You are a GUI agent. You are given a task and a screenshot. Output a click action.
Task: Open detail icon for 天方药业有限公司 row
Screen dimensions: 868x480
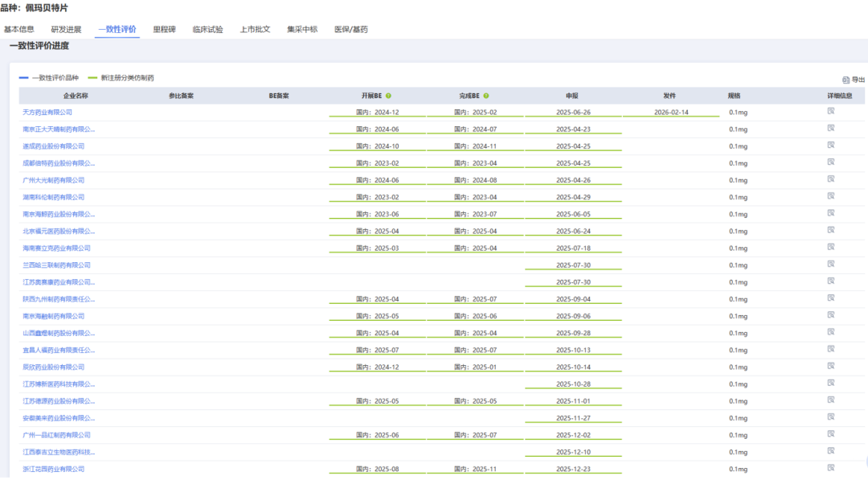pos(831,112)
